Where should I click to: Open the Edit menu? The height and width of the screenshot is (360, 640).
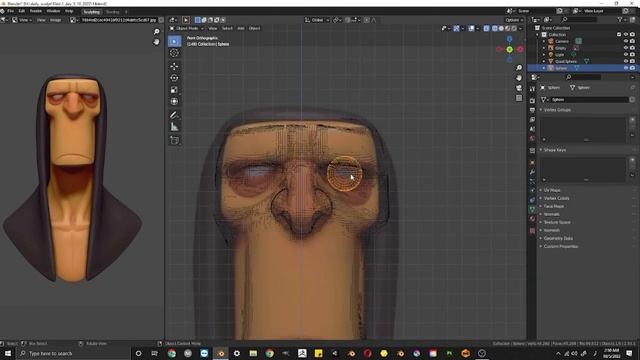click(x=22, y=11)
